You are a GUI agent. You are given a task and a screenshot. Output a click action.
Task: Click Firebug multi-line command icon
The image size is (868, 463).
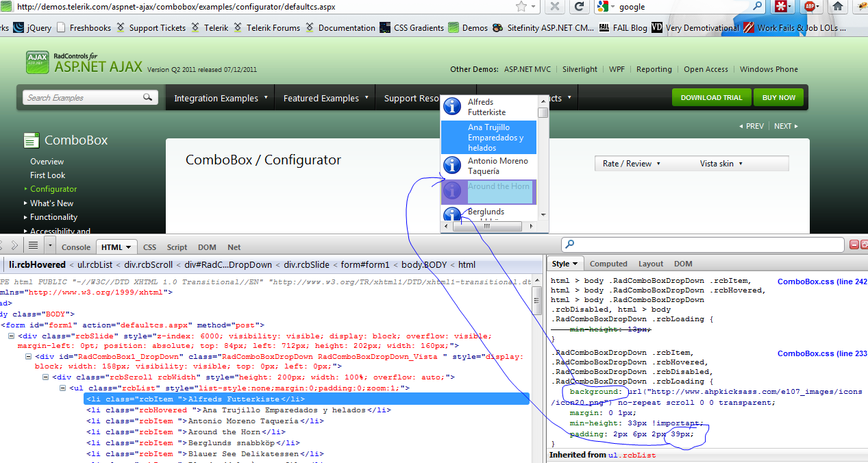coord(33,245)
